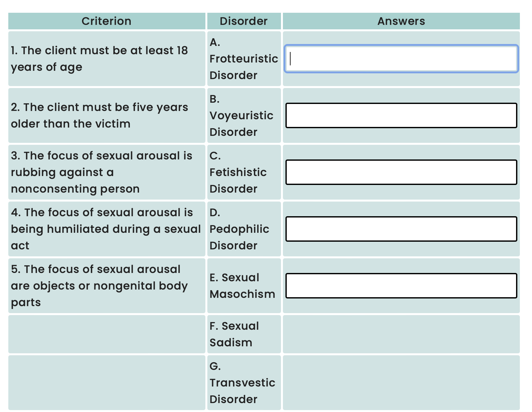The image size is (532, 412).
Task: Select the Disorder column header
Action: (243, 21)
